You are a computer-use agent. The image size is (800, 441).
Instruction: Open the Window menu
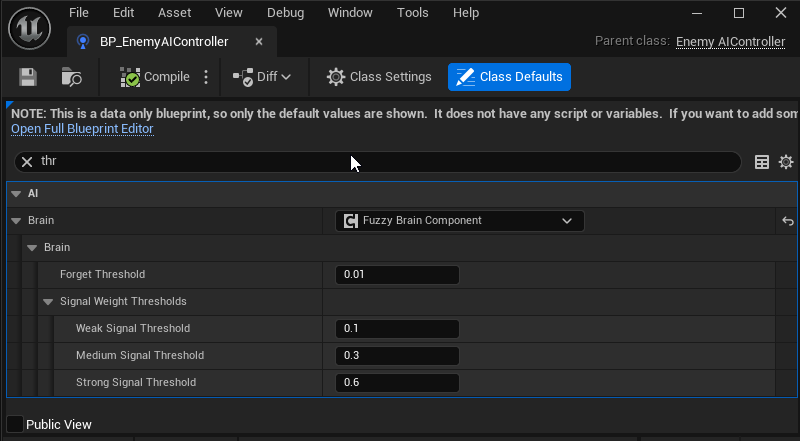tap(350, 13)
